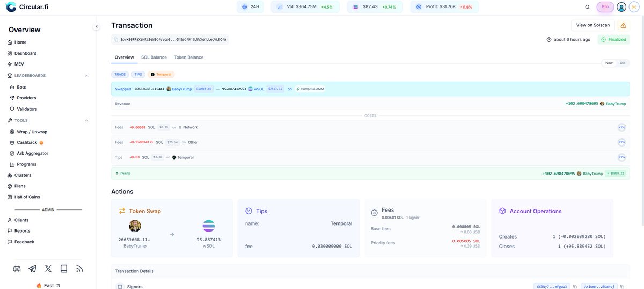This screenshot has width=644, height=289.
Task: Click the BabyTrump token image
Action: pos(135,226)
